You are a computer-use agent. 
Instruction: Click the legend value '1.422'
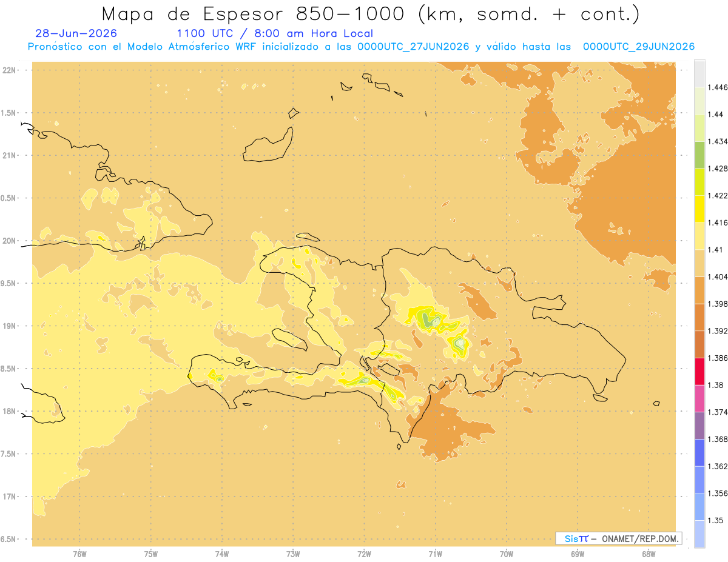(718, 196)
